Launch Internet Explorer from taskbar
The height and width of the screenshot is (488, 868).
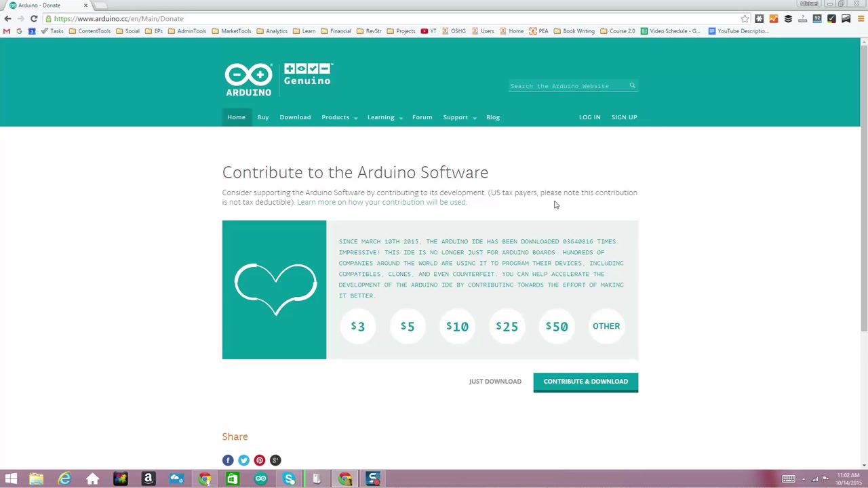pyautogui.click(x=64, y=479)
